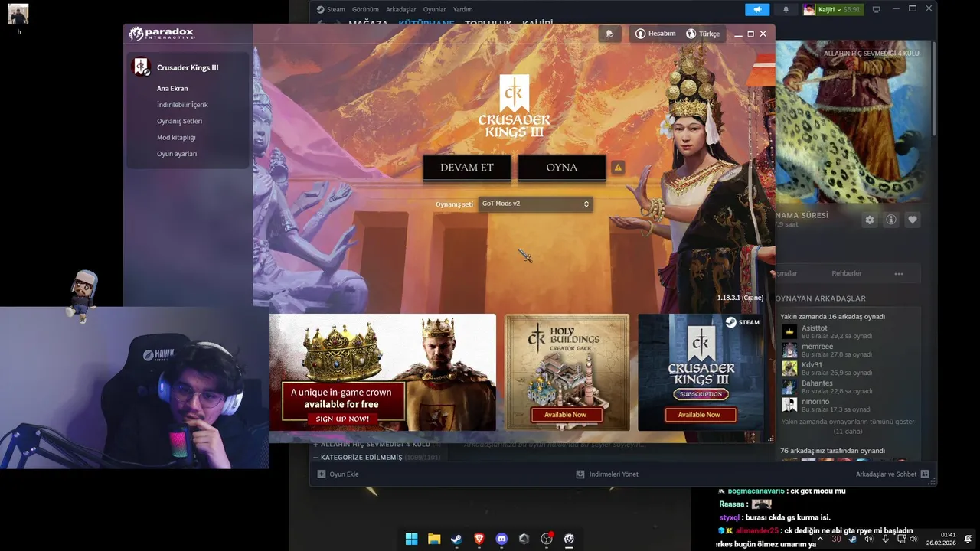
Task: Open the Rehberler tab in Steam
Action: pos(846,273)
